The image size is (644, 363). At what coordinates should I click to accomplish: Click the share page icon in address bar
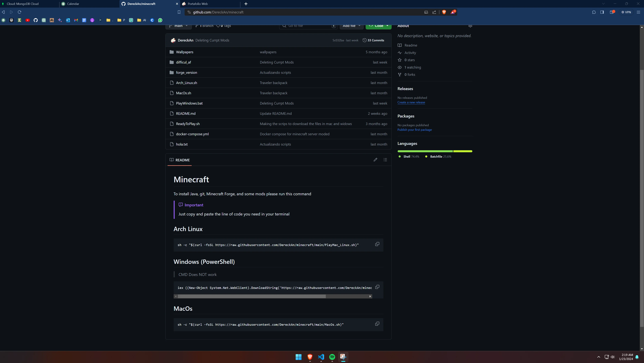(434, 12)
